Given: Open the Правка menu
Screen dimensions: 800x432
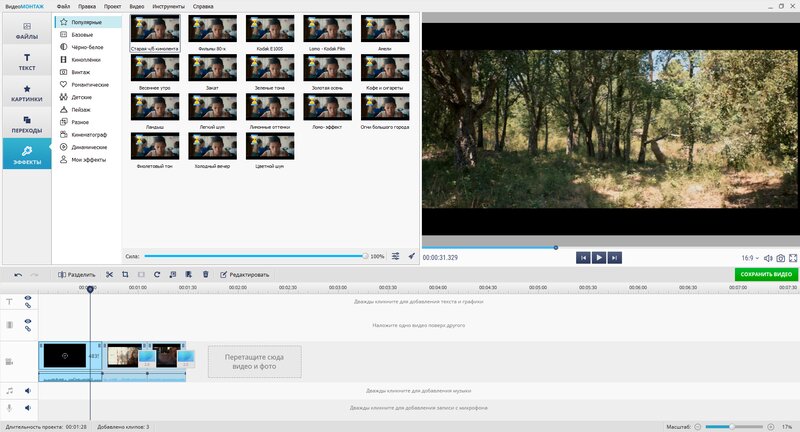Looking at the screenshot, I should (x=87, y=6).
